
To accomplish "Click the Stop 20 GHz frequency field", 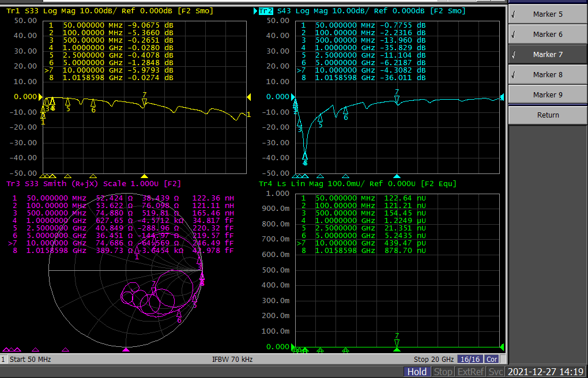I will tap(433, 359).
